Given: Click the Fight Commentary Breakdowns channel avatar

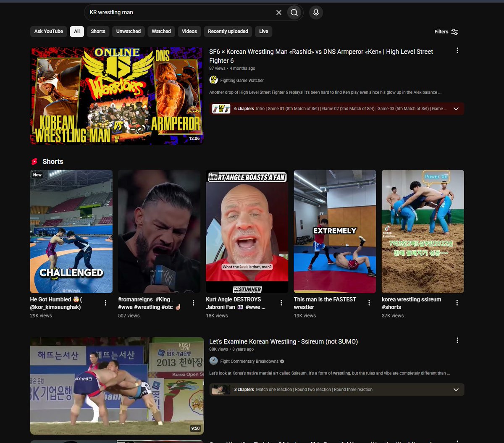Looking at the screenshot, I should tap(213, 361).
